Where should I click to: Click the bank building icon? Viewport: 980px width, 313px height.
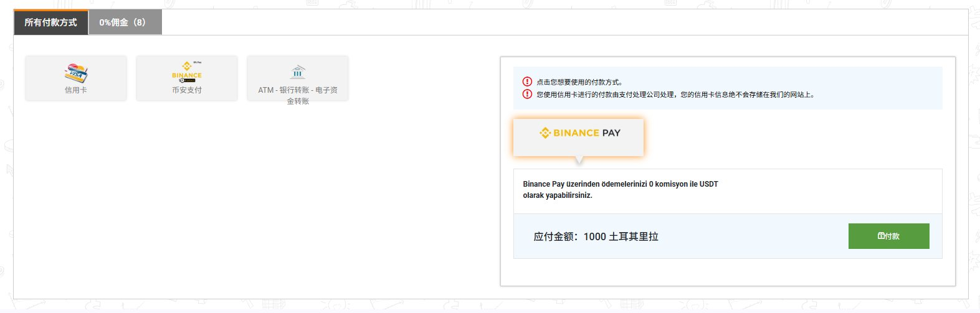point(298,72)
